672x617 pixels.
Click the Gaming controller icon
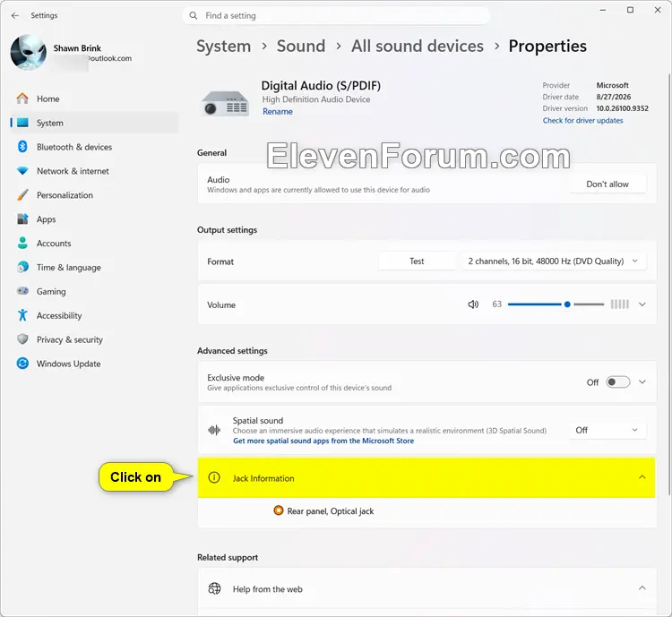(22, 291)
